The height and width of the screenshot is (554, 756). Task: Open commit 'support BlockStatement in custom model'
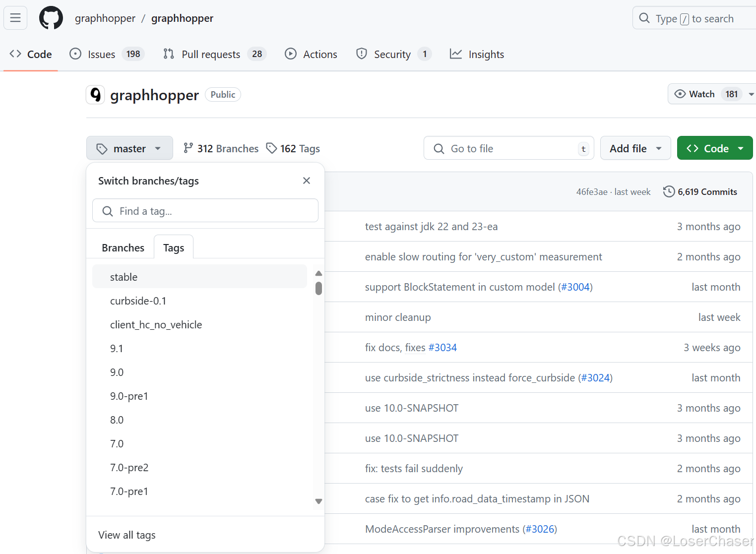(x=460, y=287)
